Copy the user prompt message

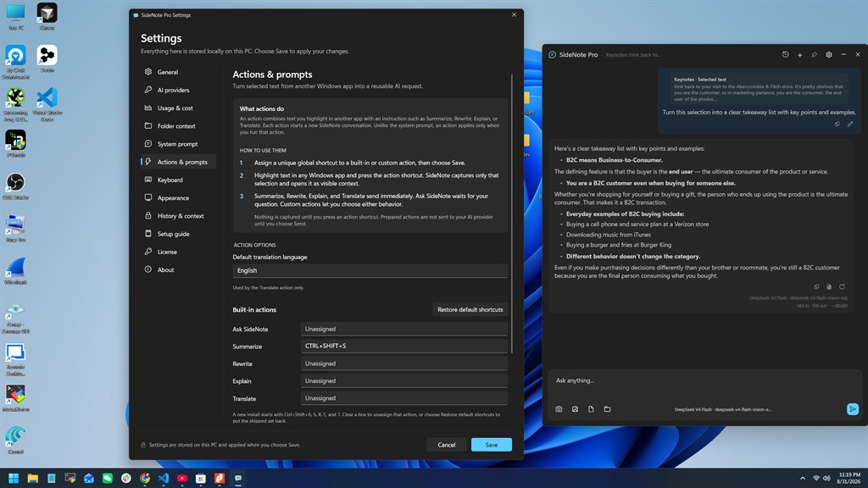(x=837, y=124)
